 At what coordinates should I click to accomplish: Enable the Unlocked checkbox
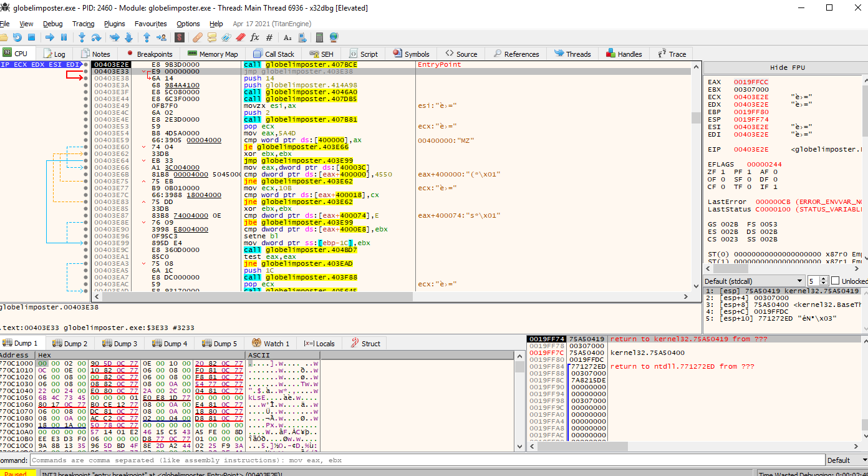(836, 281)
